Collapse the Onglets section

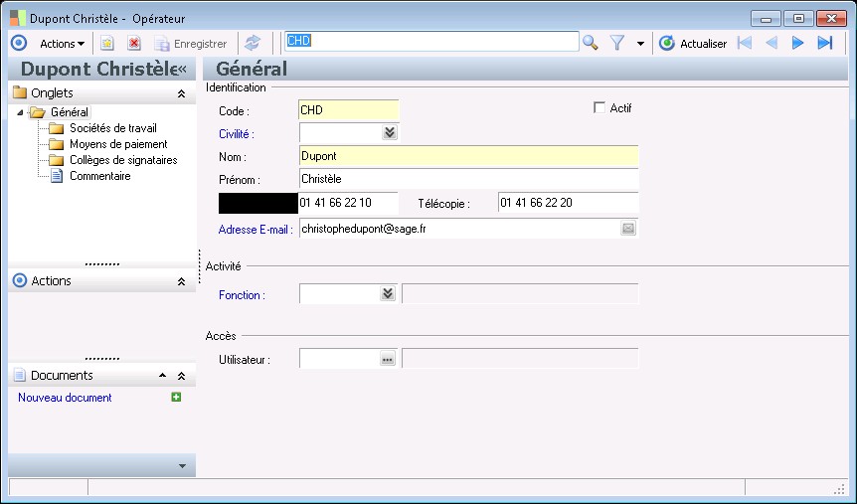click(x=182, y=94)
